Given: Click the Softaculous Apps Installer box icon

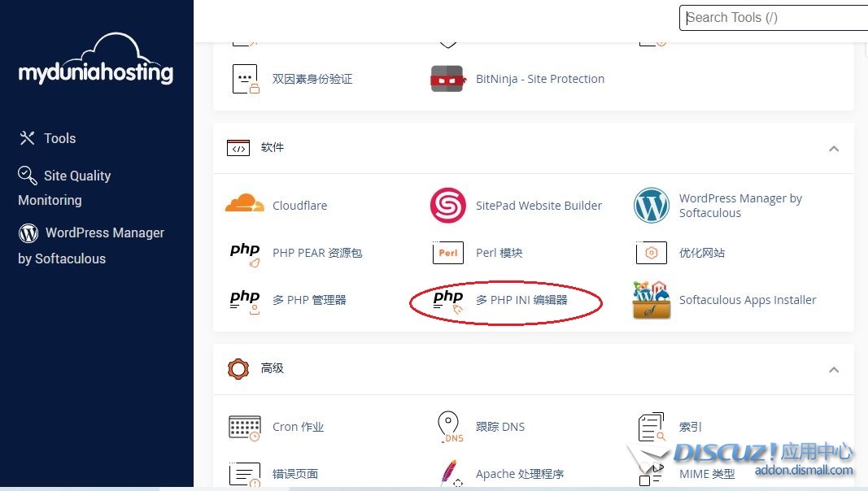Looking at the screenshot, I should [652, 300].
